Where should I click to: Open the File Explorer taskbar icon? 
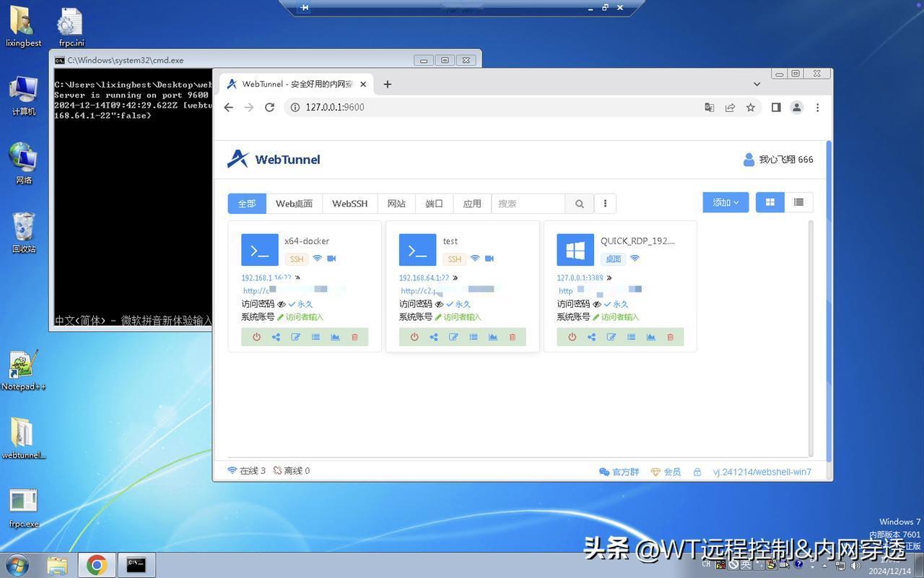point(57,564)
